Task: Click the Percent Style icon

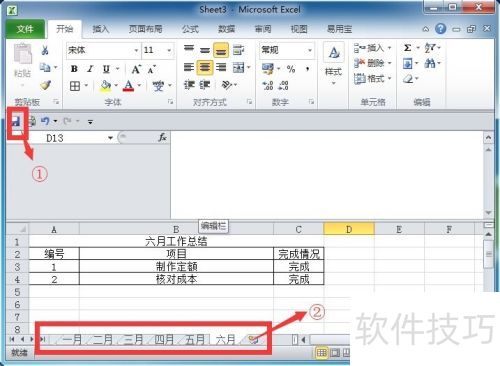Action: click(291, 69)
